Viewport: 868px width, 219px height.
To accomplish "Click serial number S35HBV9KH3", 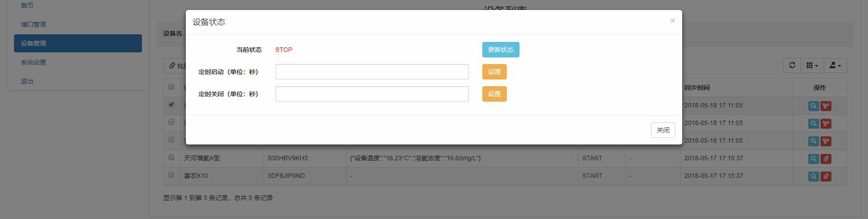I will point(288,158).
